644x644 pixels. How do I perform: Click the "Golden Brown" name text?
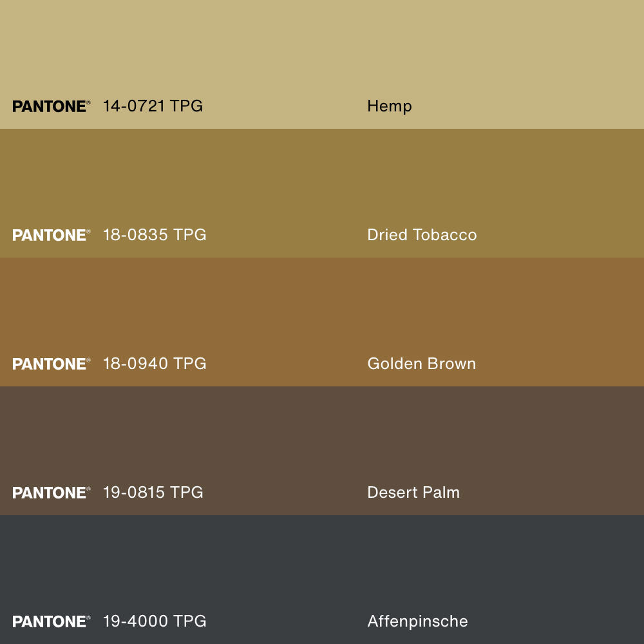click(x=421, y=364)
